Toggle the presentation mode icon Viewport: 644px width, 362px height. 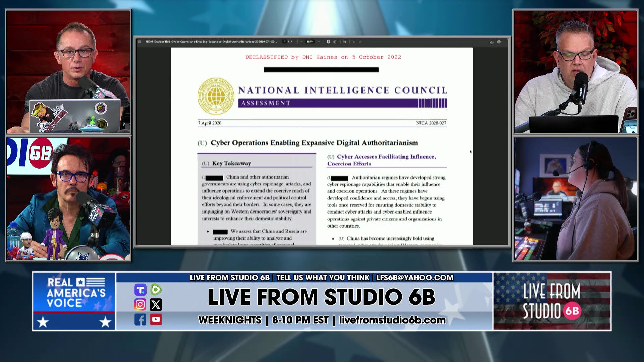[x=360, y=42]
